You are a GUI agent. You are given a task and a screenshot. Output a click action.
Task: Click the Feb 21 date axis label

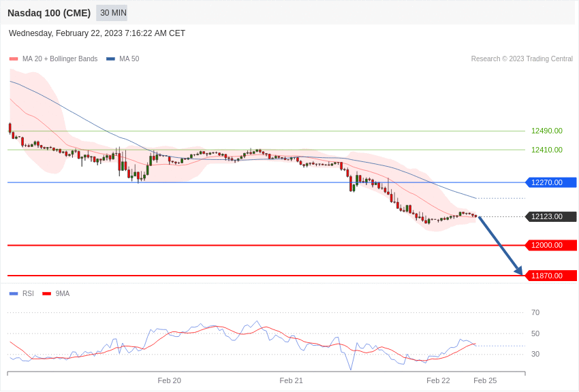click(x=291, y=380)
